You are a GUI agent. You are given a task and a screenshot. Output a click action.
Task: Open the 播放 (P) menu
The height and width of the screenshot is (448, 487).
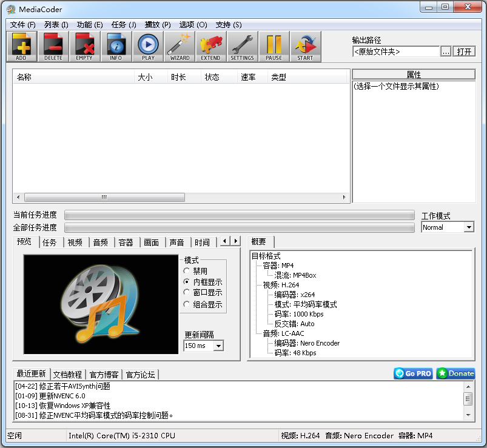[158, 25]
